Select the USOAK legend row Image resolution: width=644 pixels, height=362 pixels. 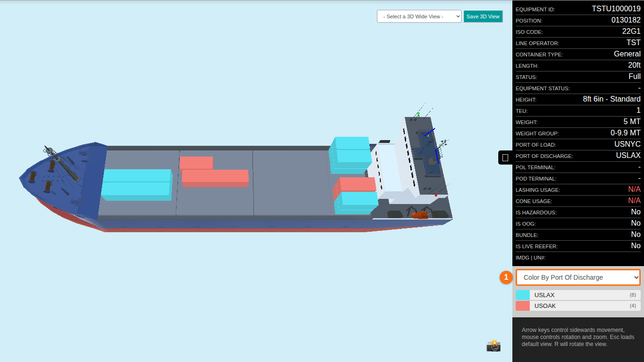(x=578, y=306)
